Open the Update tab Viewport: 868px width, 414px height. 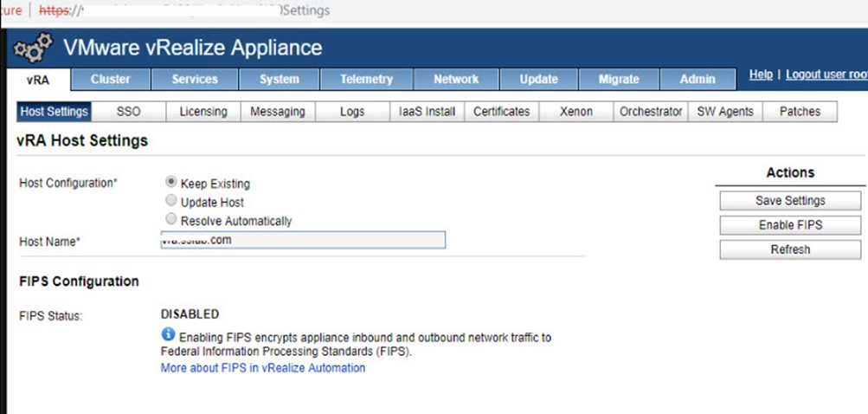click(x=538, y=80)
